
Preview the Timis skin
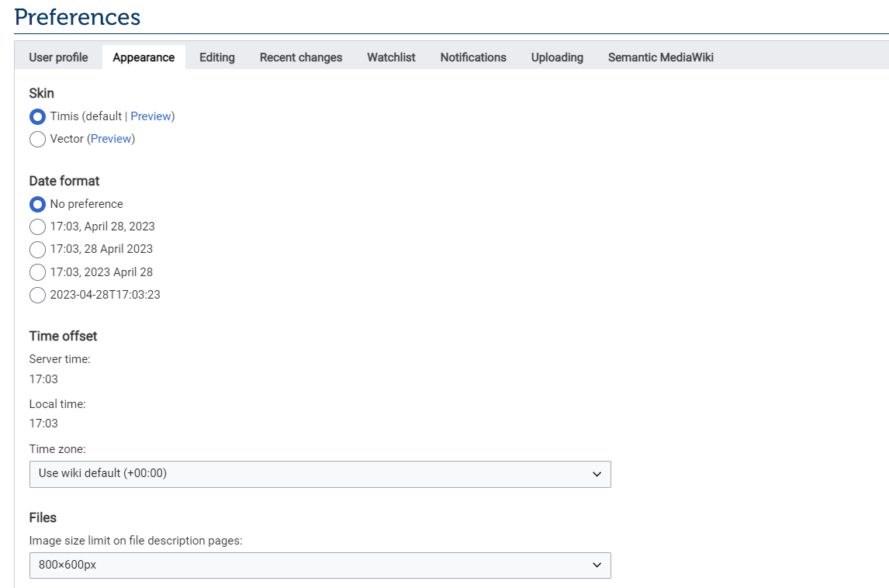coord(151,116)
